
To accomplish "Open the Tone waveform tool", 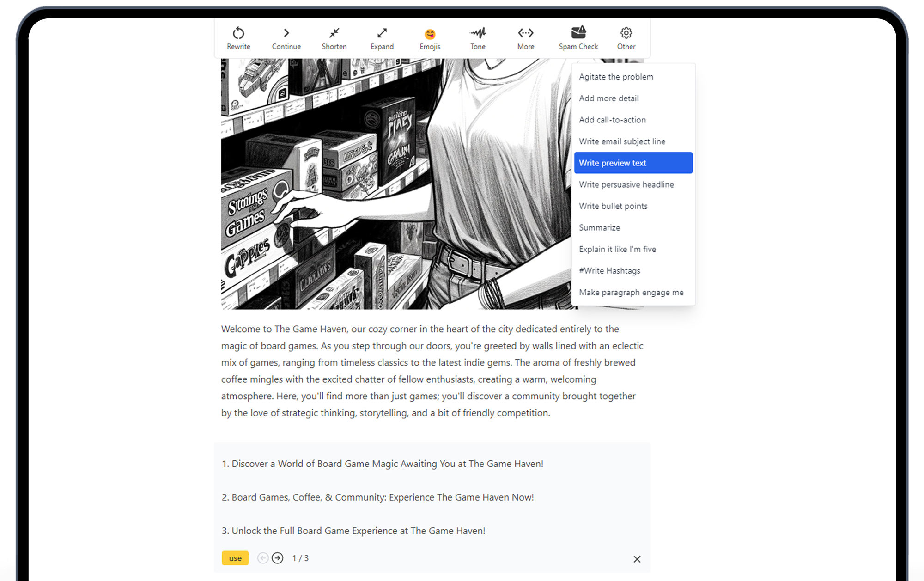I will tap(478, 33).
